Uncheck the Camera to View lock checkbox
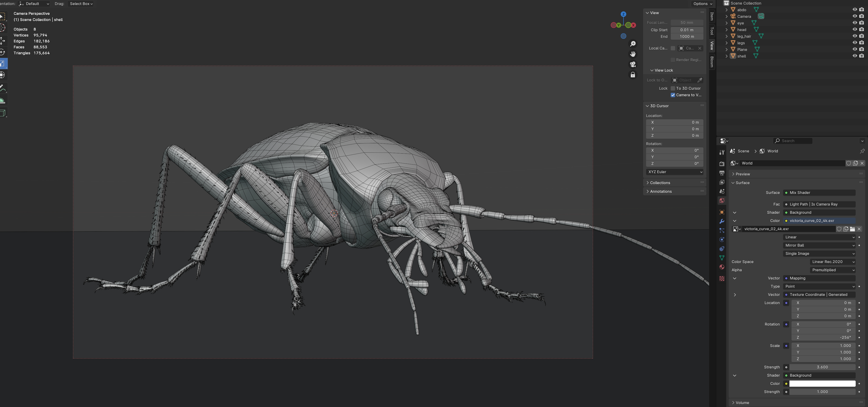This screenshot has width=868, height=407. pos(673,95)
